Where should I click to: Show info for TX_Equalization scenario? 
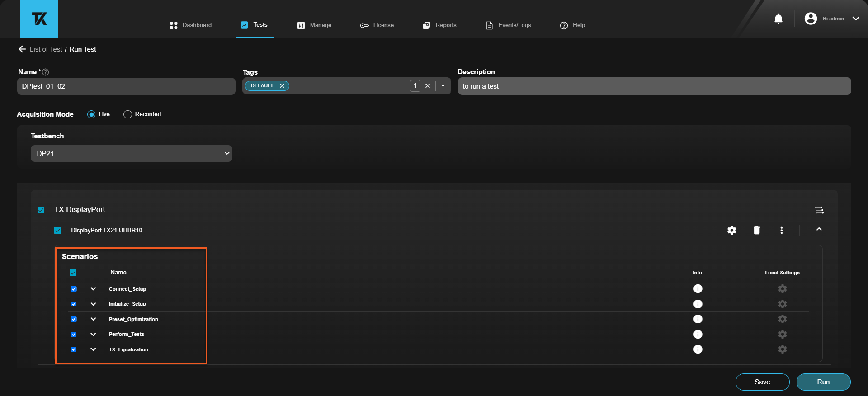[x=698, y=349]
